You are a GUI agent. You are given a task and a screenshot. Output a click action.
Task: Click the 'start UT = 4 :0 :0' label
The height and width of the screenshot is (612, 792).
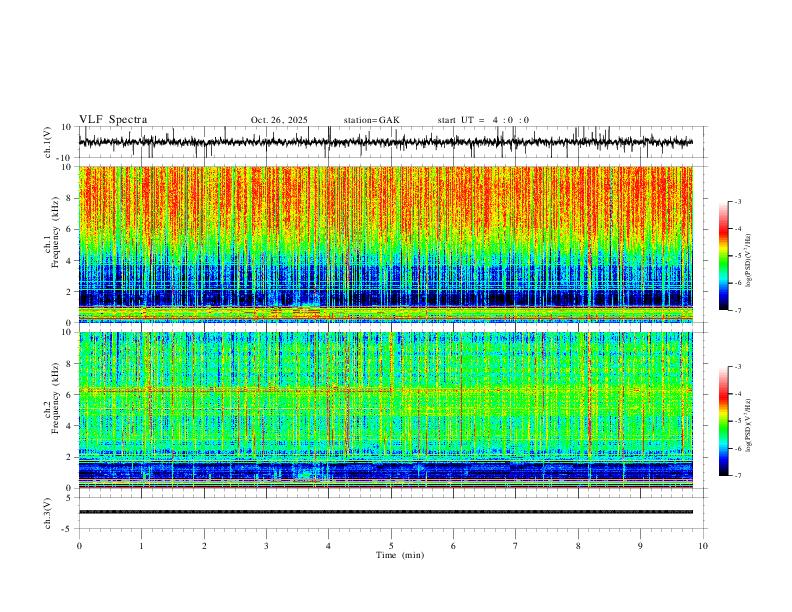pos(483,120)
